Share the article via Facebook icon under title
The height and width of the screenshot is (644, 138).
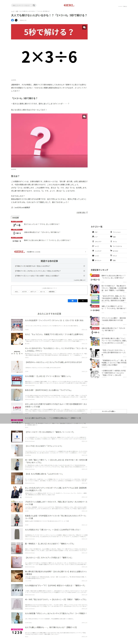13,20
